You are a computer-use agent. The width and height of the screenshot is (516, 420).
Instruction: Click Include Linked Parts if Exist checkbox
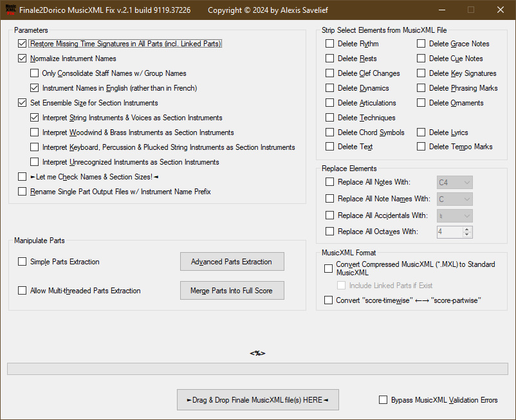pyautogui.click(x=341, y=285)
